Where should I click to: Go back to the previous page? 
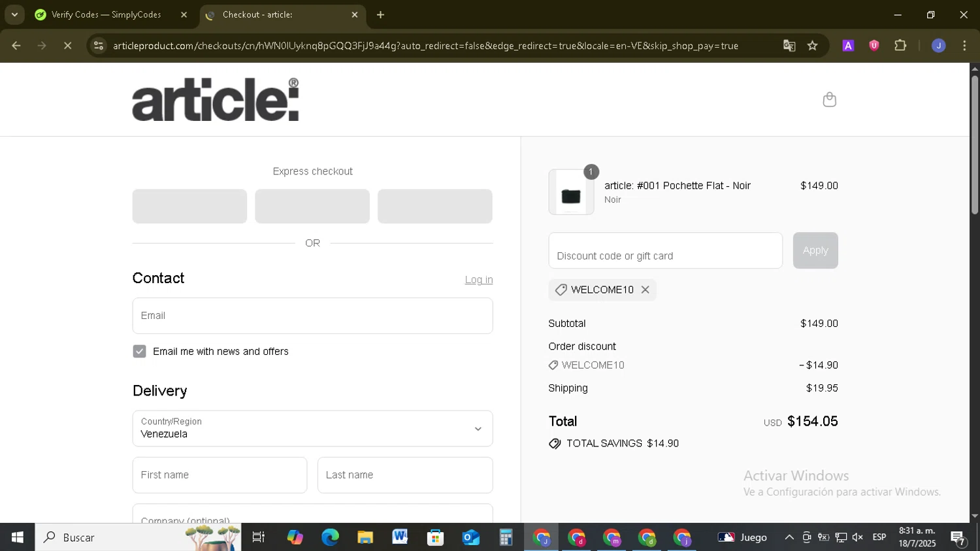tap(16, 46)
